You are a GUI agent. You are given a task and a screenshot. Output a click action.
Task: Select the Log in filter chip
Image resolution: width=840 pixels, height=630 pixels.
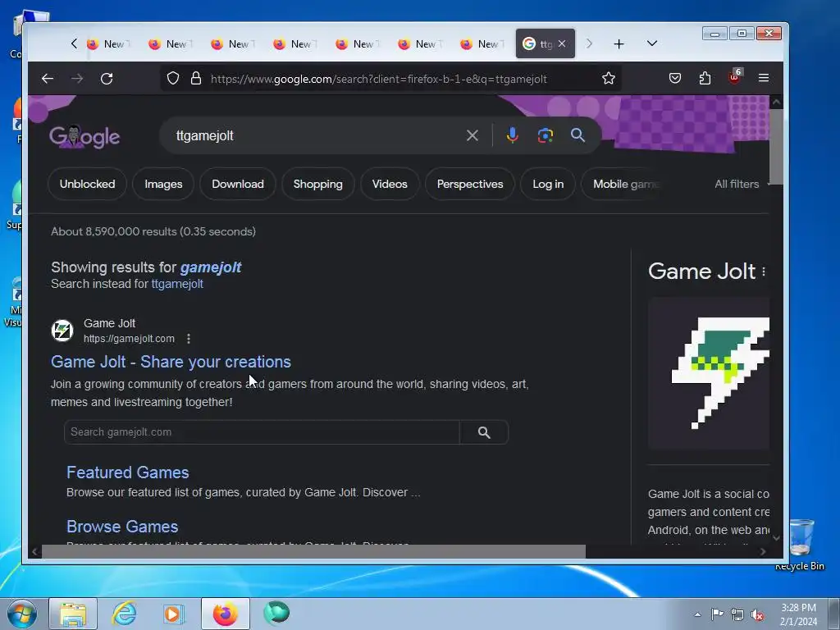[x=547, y=184]
